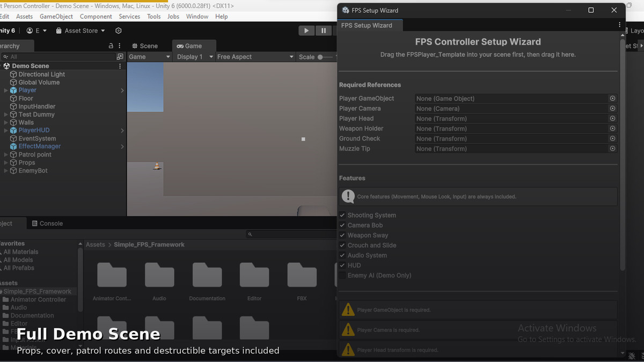Click the Editor folder thumbnail

point(254,275)
